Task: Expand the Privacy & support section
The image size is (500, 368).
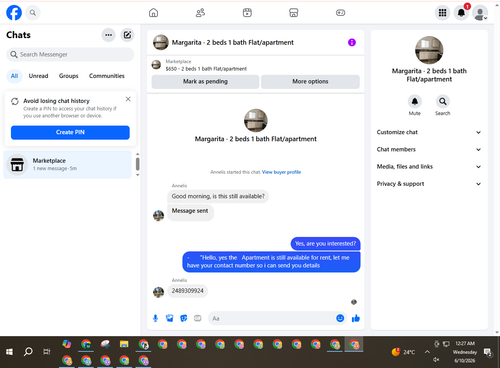Action: [429, 184]
